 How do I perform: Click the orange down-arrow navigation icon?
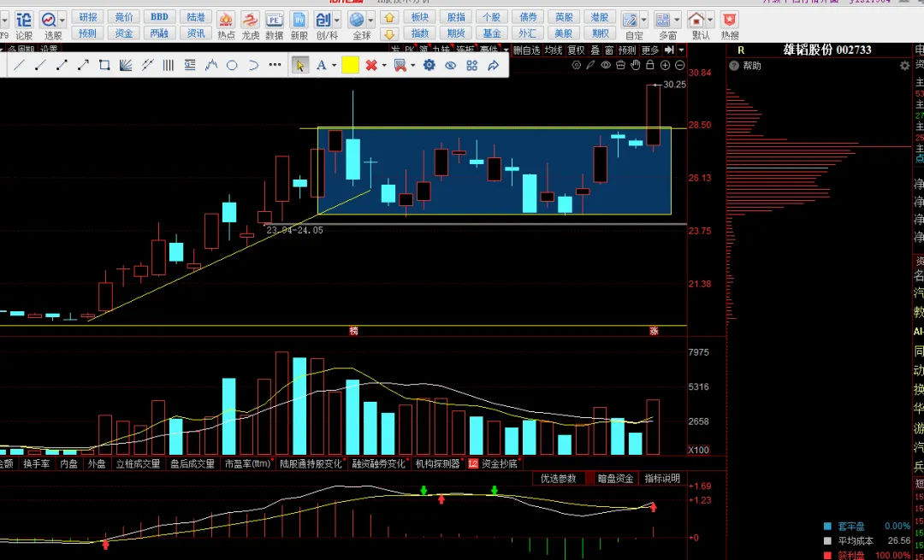389,34
